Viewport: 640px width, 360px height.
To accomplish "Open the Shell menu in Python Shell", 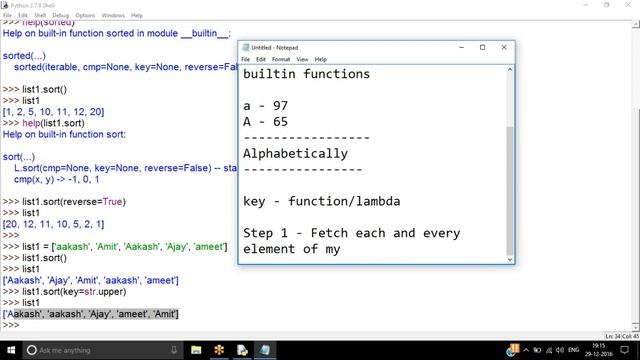I will click(x=40, y=15).
